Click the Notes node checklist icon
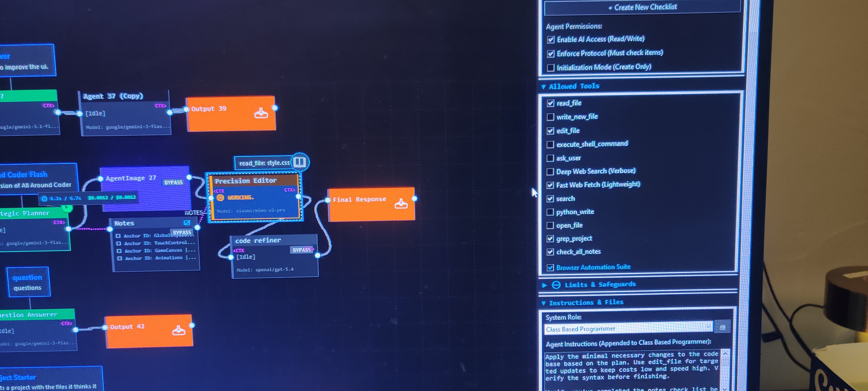868x391 pixels. click(x=187, y=223)
